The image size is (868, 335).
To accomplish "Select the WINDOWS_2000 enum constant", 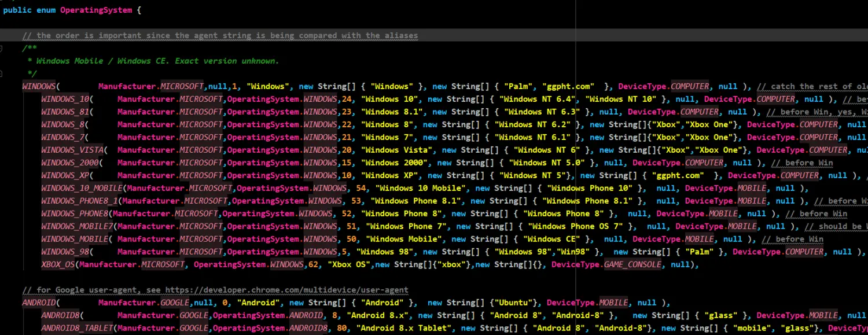I will (x=70, y=163).
